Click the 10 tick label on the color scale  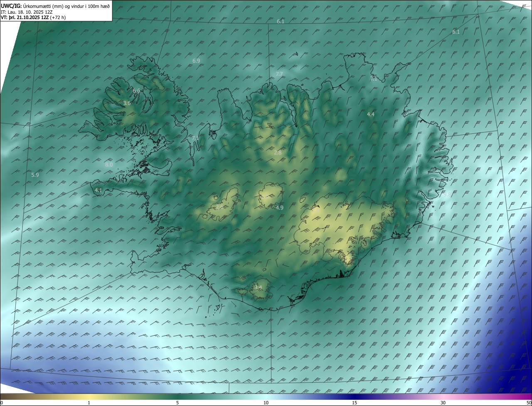click(266, 403)
